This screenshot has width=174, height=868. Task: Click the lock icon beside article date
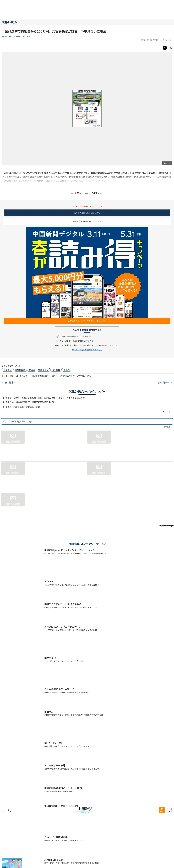170,40
